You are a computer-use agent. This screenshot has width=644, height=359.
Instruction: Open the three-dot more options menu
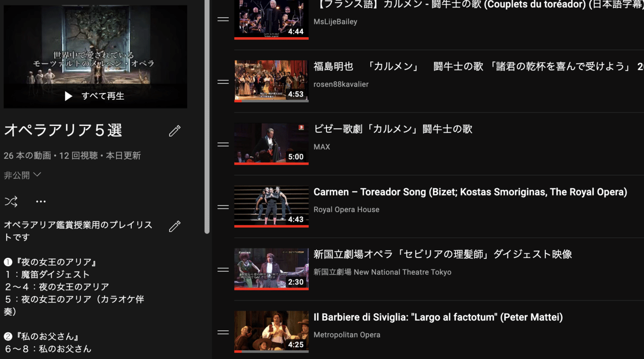click(40, 201)
